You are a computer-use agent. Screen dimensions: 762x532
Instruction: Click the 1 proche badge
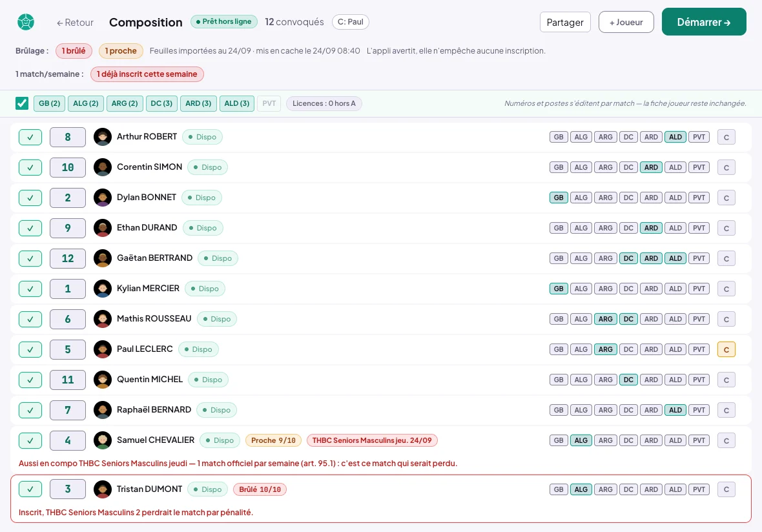click(x=121, y=51)
